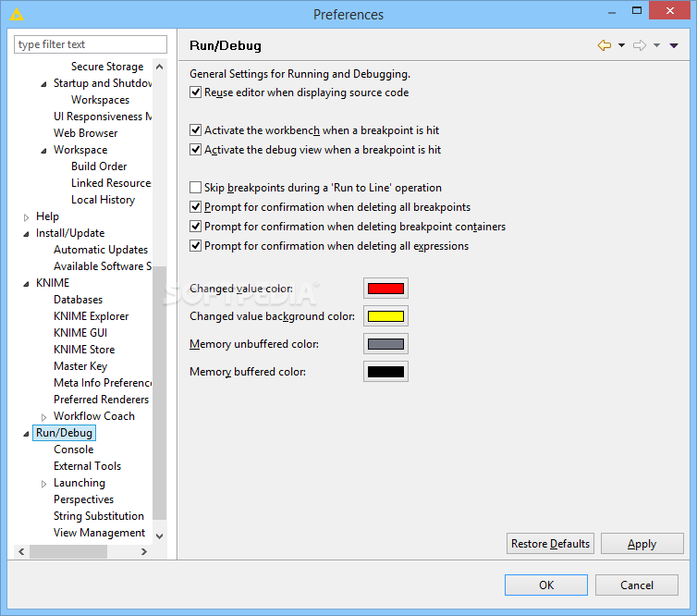Viewport: 697px width, 616px height.
Task: Click the Cancel button
Action: 637,585
